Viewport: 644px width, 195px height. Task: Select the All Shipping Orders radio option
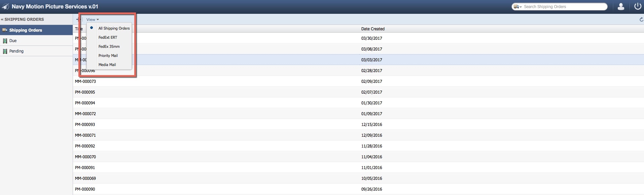click(x=92, y=28)
